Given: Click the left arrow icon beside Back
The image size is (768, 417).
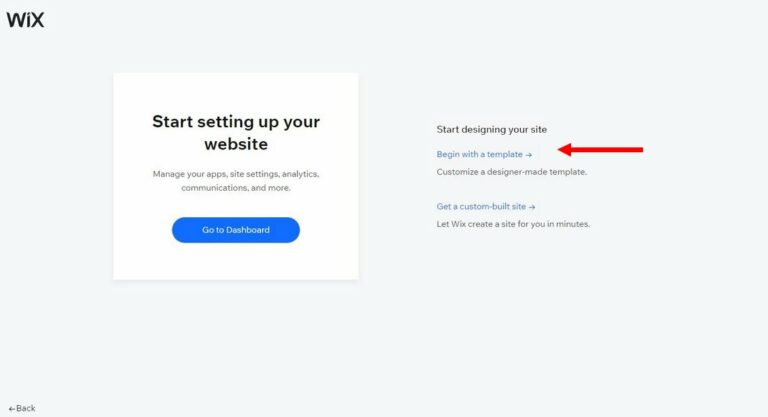Looking at the screenshot, I should pyautogui.click(x=12, y=409).
